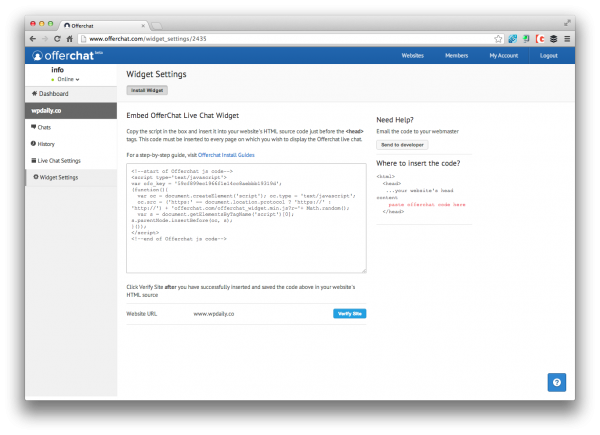Click the Need Help? heading
600x435 pixels.
pyautogui.click(x=395, y=120)
